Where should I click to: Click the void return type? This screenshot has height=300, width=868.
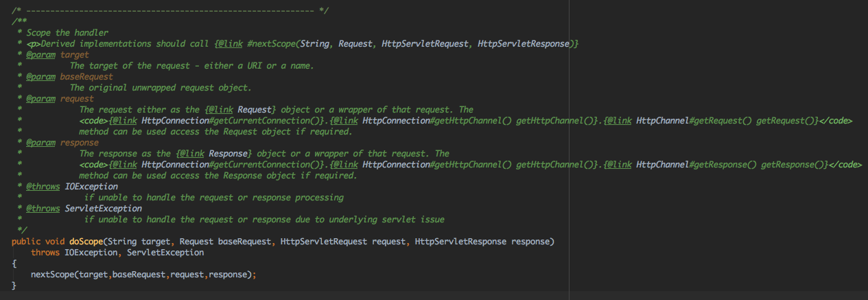tap(55, 242)
